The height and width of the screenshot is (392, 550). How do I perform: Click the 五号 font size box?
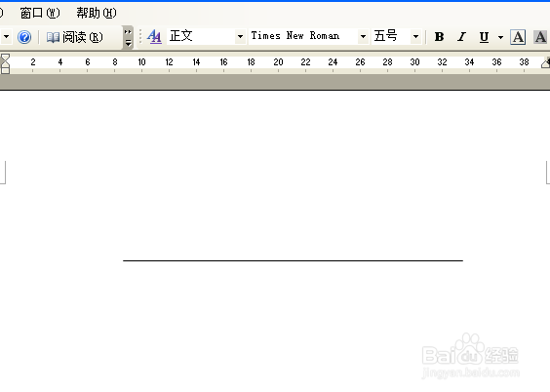coord(391,36)
